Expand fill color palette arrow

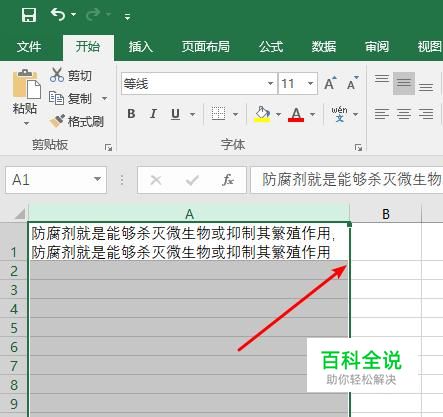coord(278,114)
